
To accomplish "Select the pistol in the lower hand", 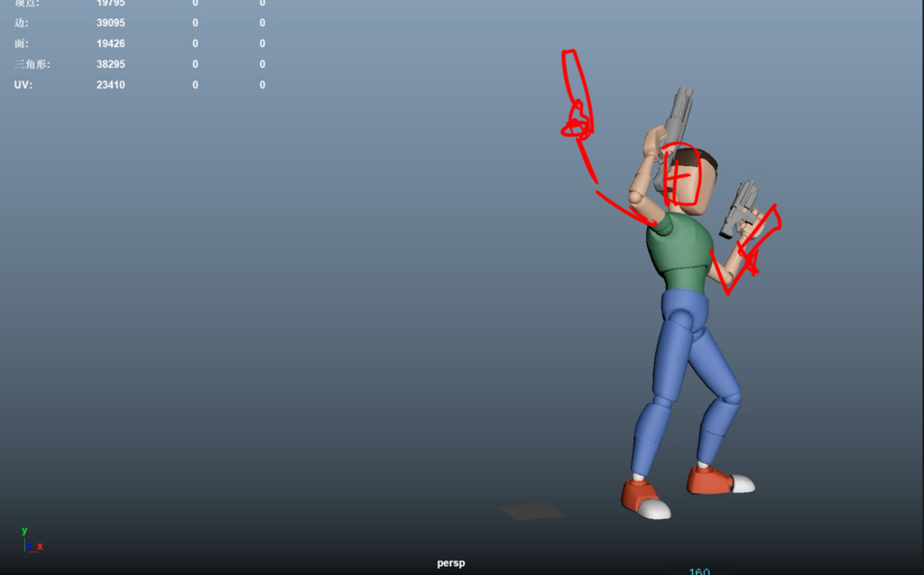I will 740,209.
